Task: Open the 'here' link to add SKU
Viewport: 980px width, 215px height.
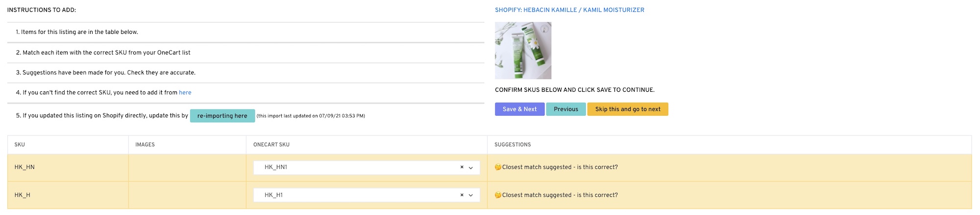Action: pyautogui.click(x=185, y=92)
